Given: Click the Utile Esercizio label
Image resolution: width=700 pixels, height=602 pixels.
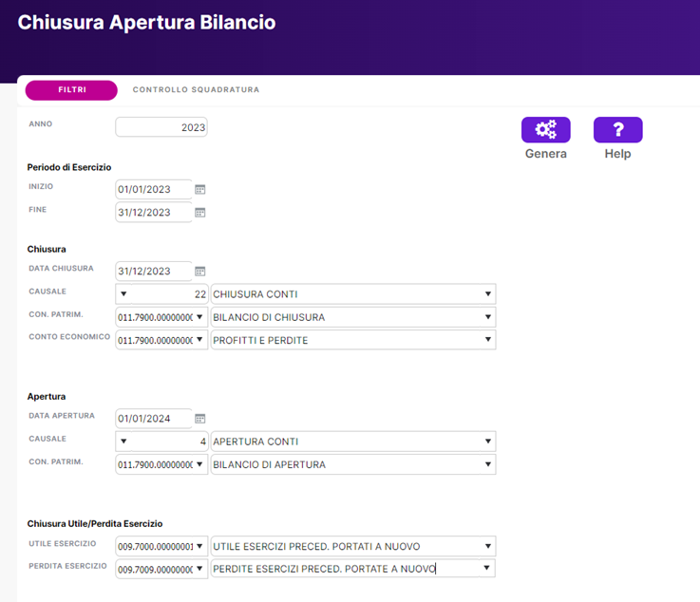Looking at the screenshot, I should [x=63, y=543].
